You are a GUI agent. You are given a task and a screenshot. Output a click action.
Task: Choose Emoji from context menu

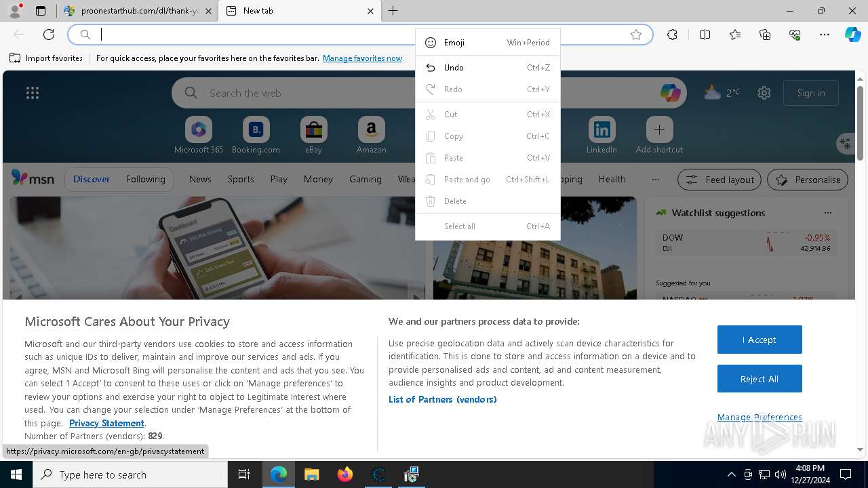click(x=488, y=43)
